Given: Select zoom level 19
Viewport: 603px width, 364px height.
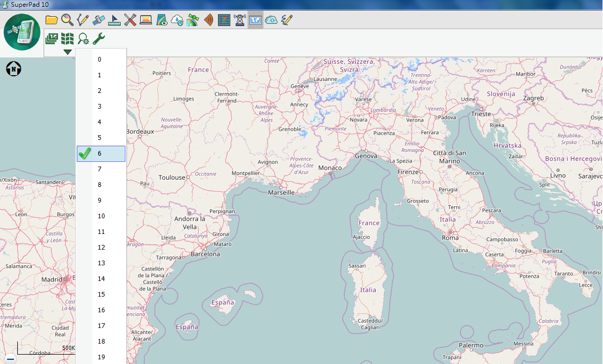Looking at the screenshot, I should 101,357.
